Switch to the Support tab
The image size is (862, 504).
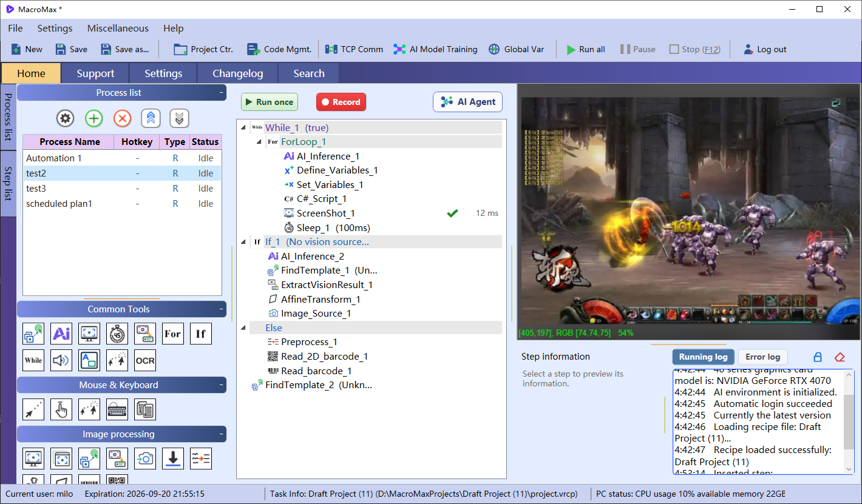[x=95, y=73]
